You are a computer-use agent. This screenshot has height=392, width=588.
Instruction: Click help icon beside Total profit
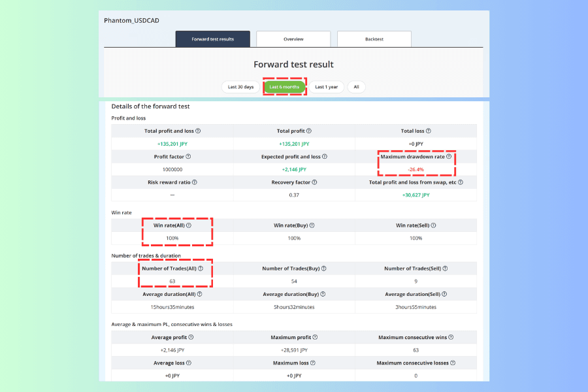click(x=309, y=131)
